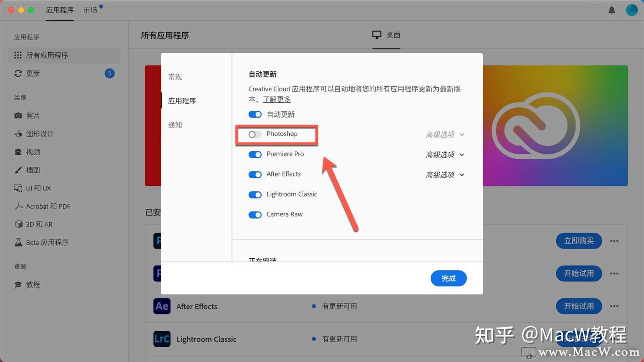Click Lightroom Classic update available status
644x362 pixels.
point(339,339)
